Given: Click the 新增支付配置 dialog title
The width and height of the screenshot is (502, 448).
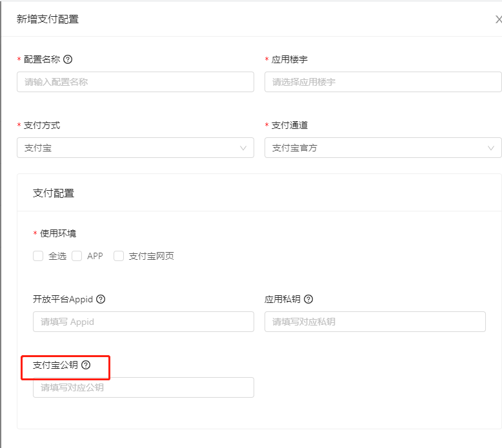Looking at the screenshot, I should pyautogui.click(x=48, y=19).
